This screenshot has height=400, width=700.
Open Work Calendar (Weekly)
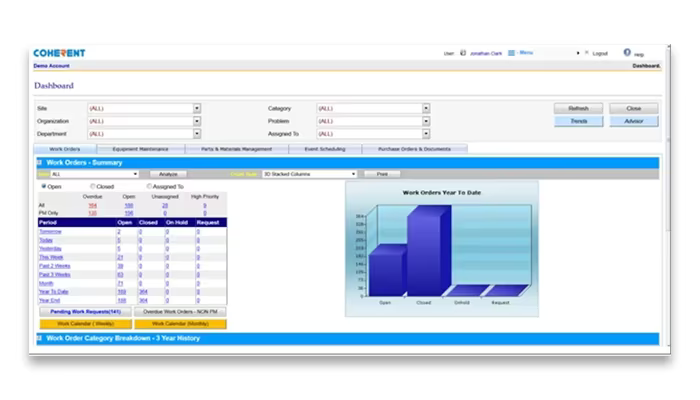[x=85, y=324]
